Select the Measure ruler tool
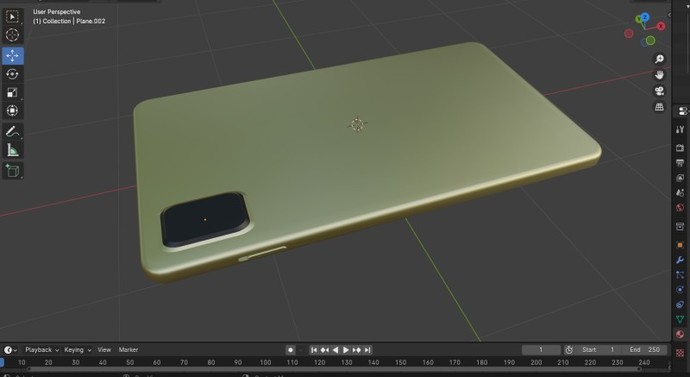Screen dimensions: 690x377 [12, 150]
